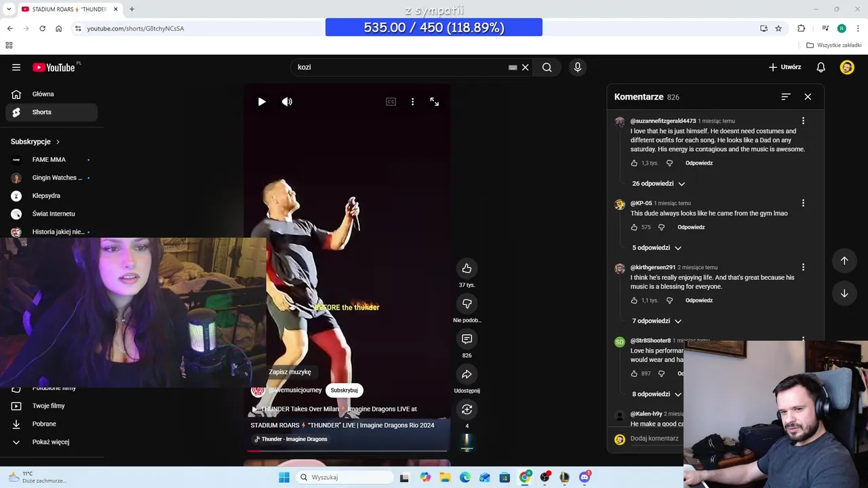Open Świat Internetu subscription
Screen dimensions: 868x488
pyautogui.click(x=52, y=214)
